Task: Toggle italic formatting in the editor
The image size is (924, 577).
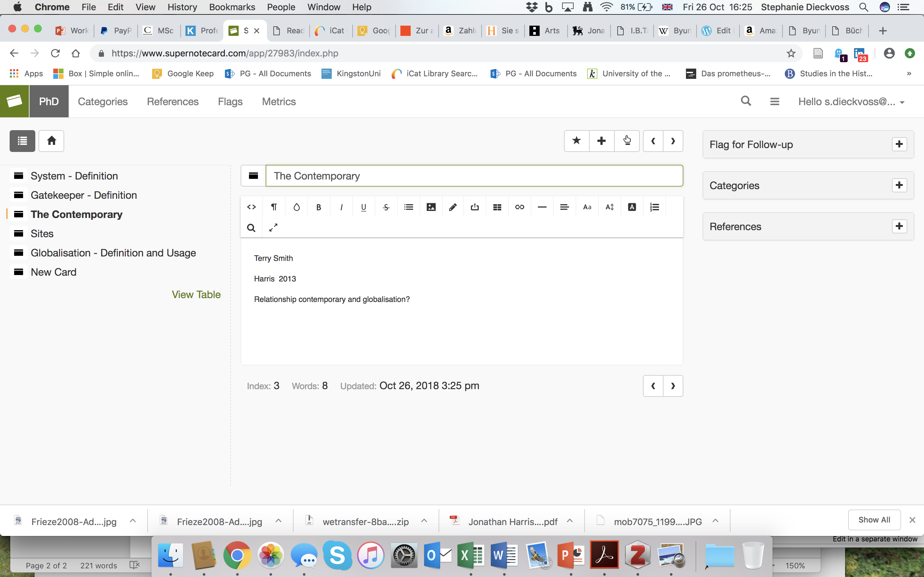Action: 341,207
